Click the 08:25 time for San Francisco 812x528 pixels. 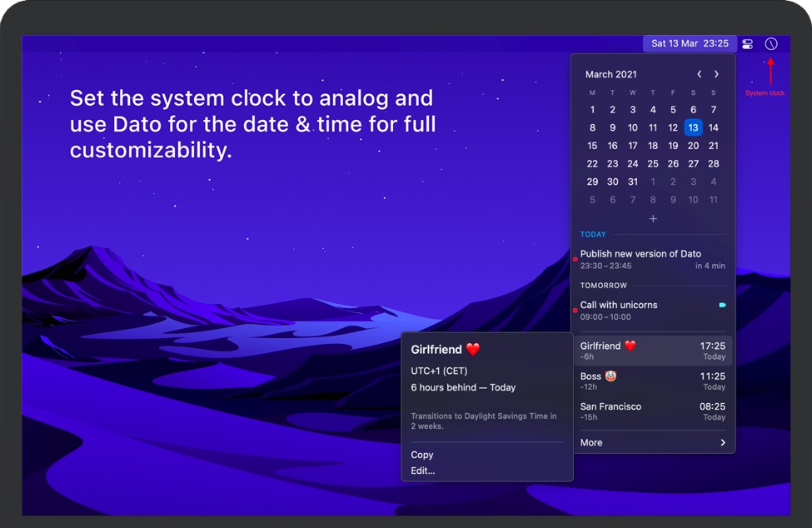713,406
